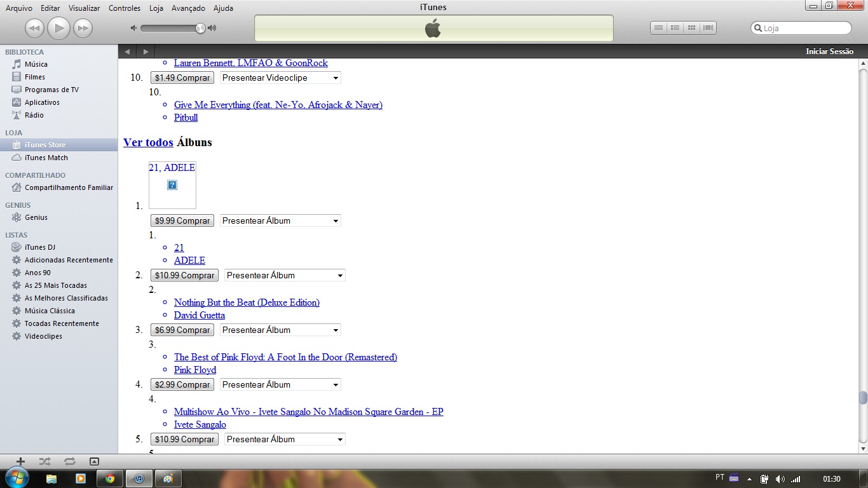Click the 21, ADELE album thumbnail
Image resolution: width=868 pixels, height=488 pixels.
pyautogui.click(x=172, y=185)
